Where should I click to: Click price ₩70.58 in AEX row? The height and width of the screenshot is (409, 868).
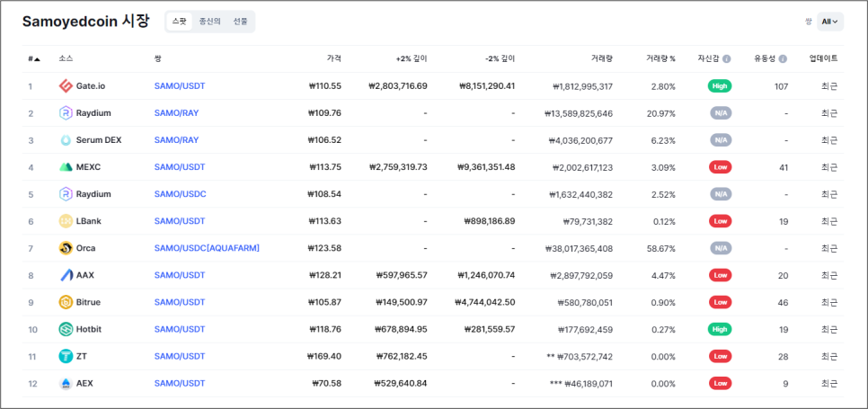click(326, 384)
